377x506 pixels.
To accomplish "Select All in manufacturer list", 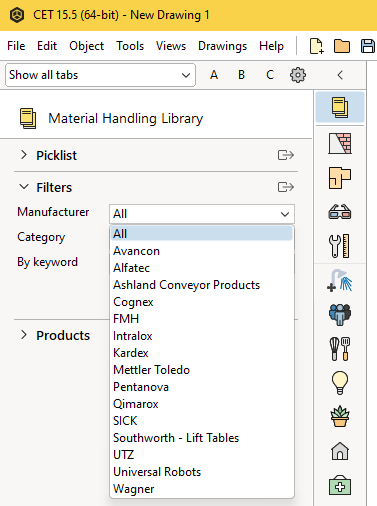I will tap(202, 233).
